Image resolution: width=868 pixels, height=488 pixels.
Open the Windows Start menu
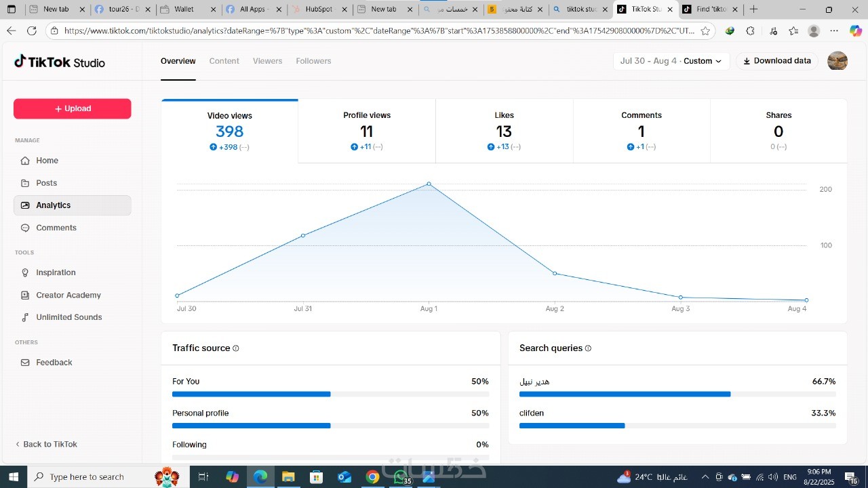click(x=13, y=477)
